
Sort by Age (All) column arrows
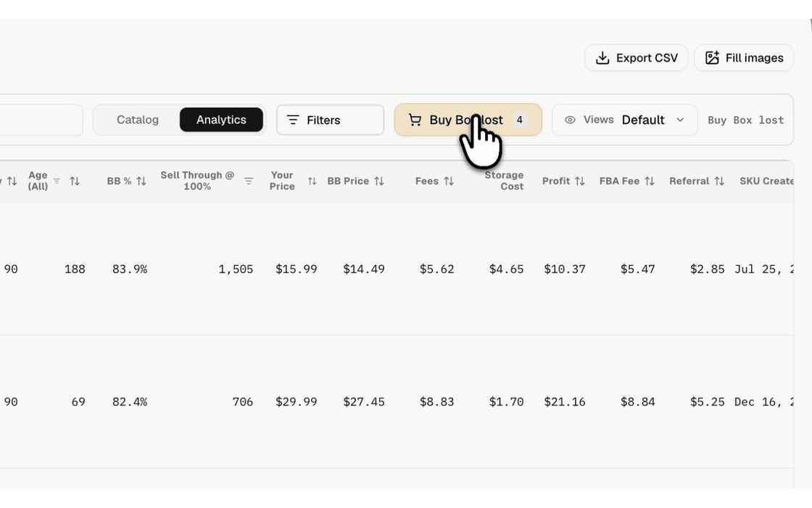(75, 181)
